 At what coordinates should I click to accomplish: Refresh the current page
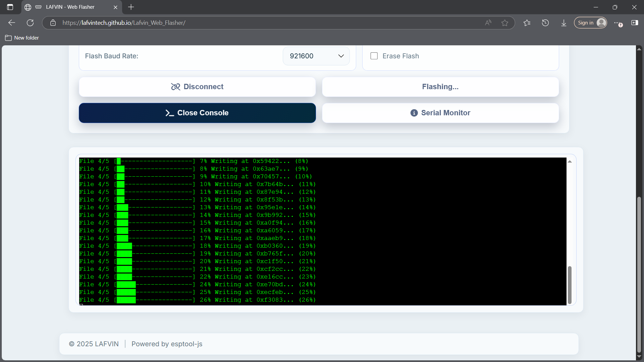[30, 23]
